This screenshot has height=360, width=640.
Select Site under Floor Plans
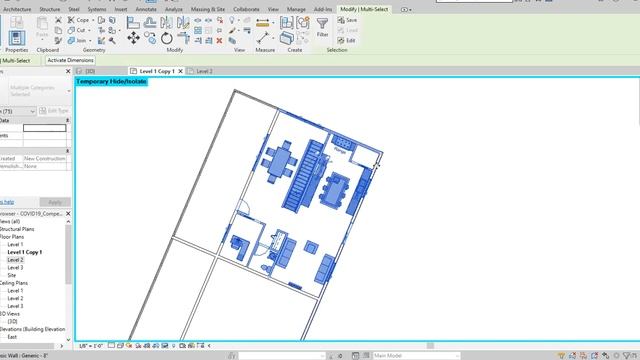click(x=11, y=275)
